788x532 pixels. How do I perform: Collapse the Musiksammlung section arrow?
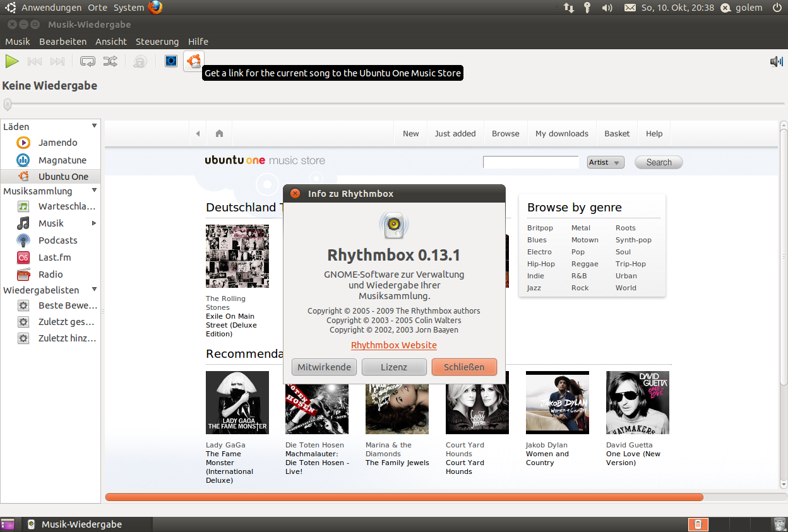(95, 191)
